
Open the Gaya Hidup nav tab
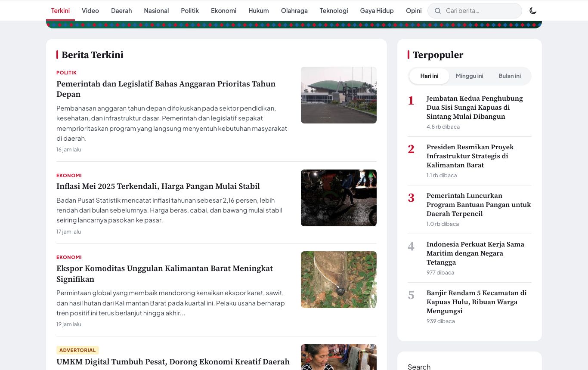coord(377,11)
